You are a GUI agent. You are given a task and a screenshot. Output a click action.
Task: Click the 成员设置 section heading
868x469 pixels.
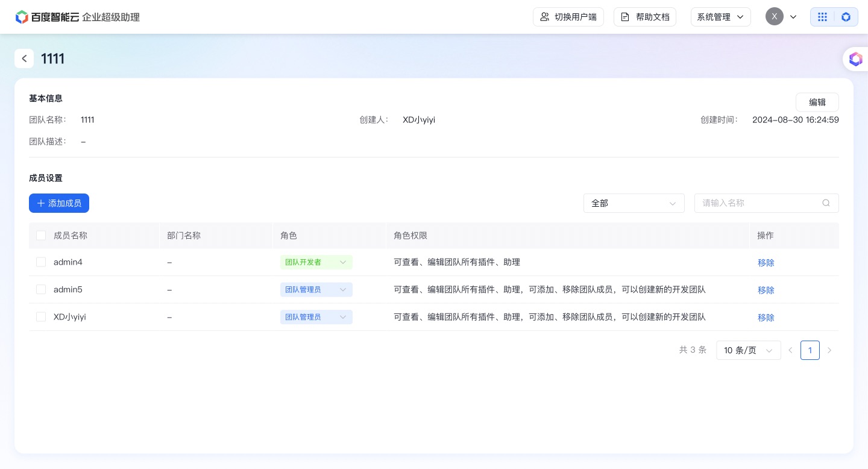coord(46,178)
